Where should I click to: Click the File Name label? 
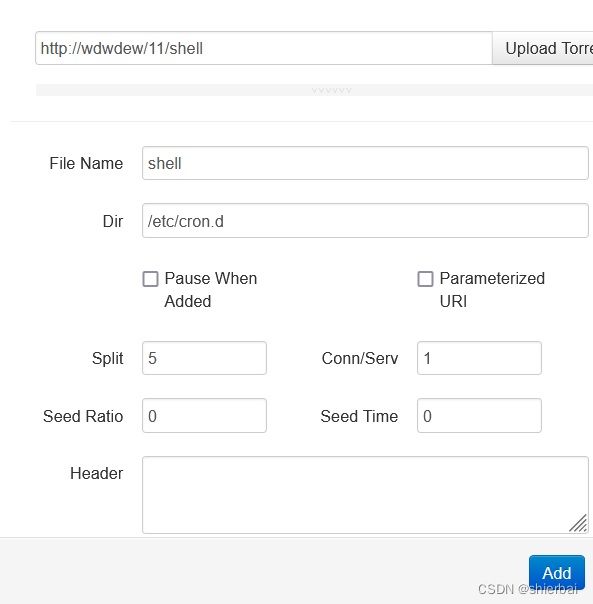tap(86, 163)
